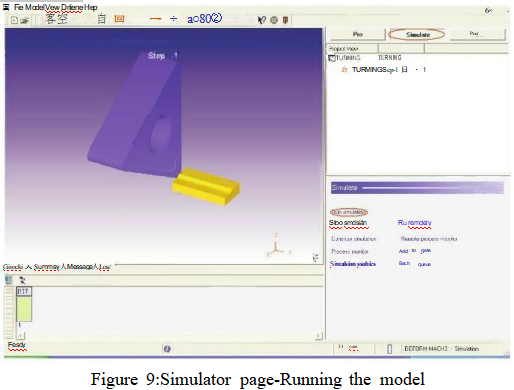Select the Project View column header
The height and width of the screenshot is (390, 514).
[353, 49]
